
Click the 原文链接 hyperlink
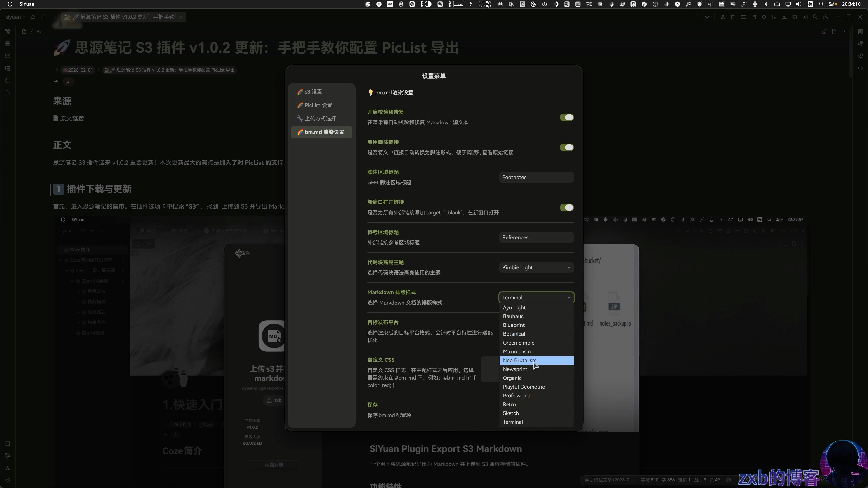tap(72, 119)
